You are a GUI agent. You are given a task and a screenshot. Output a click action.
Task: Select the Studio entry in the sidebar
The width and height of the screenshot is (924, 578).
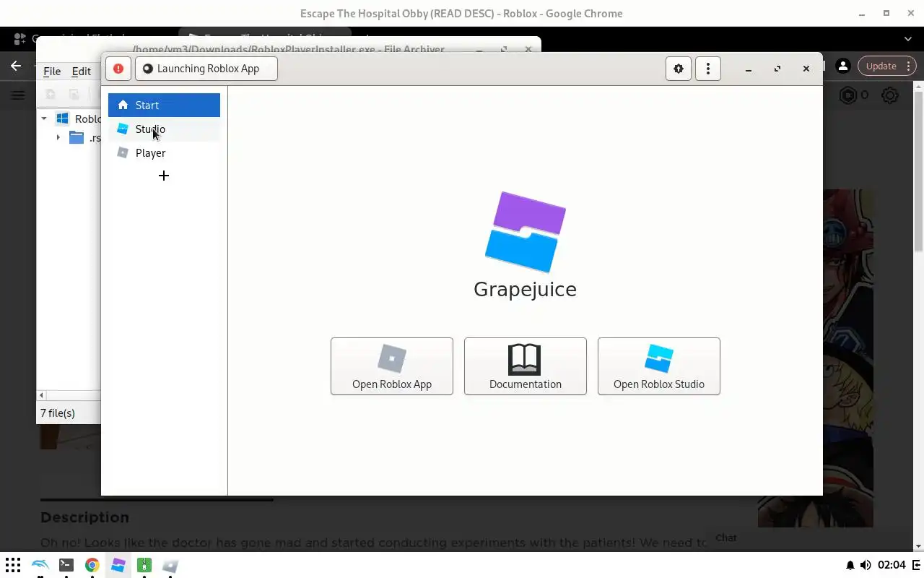164,129
